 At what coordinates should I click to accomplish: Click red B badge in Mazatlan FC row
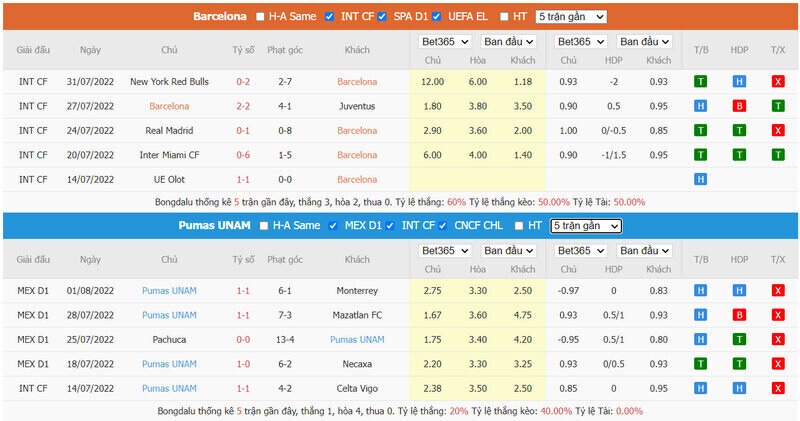coord(739,315)
